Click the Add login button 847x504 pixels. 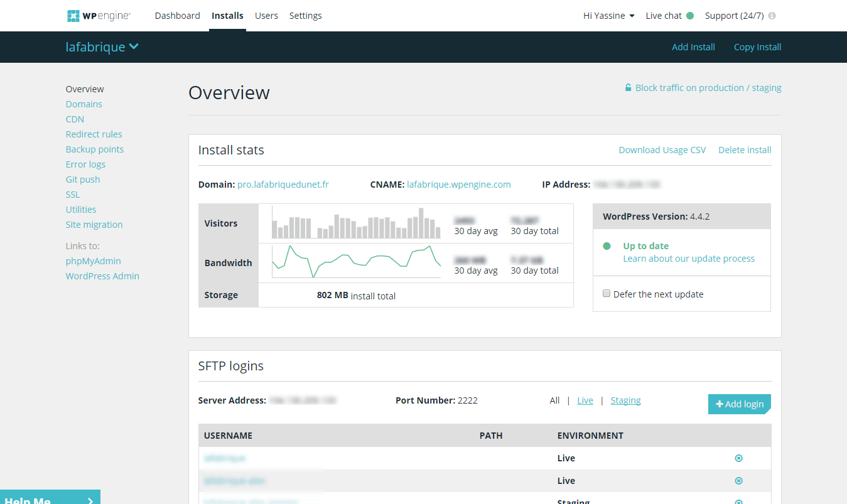(x=740, y=404)
